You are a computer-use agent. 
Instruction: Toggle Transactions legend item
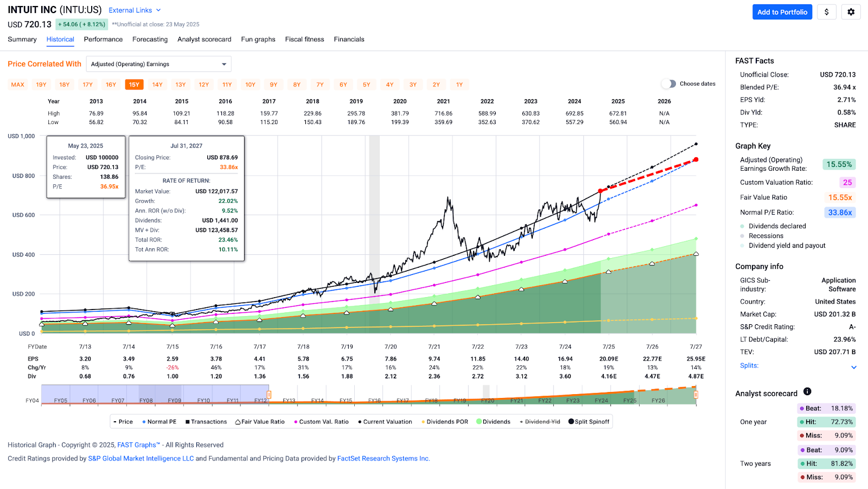206,422
